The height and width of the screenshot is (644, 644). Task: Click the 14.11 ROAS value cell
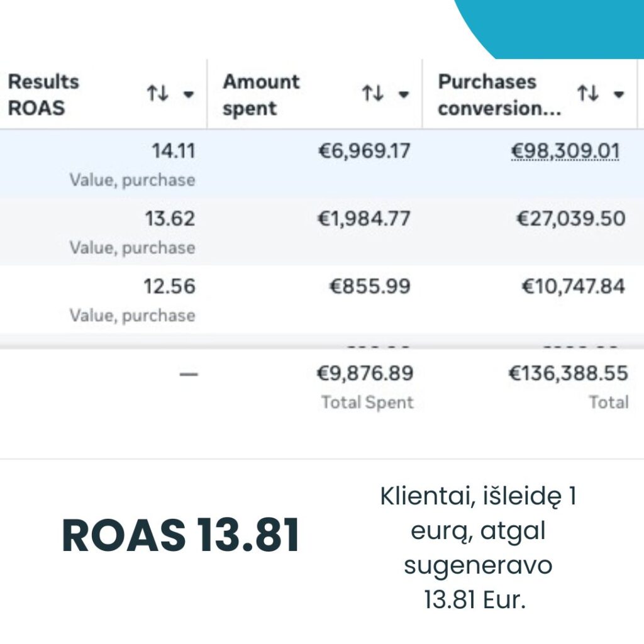(x=173, y=152)
